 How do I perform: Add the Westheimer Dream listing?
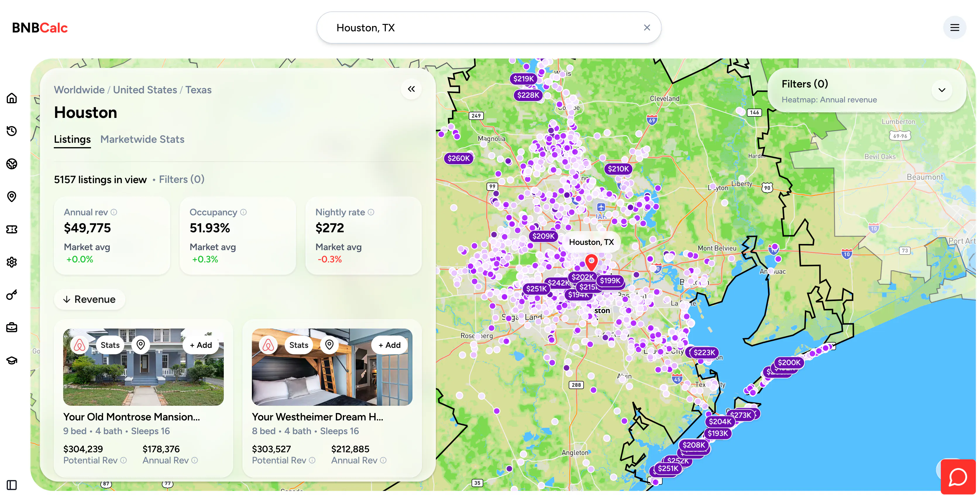coord(389,345)
